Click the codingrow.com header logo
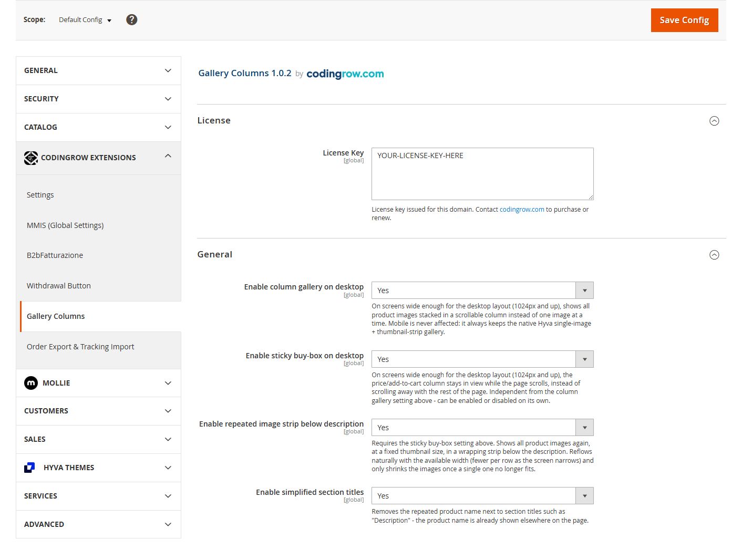 pos(345,74)
